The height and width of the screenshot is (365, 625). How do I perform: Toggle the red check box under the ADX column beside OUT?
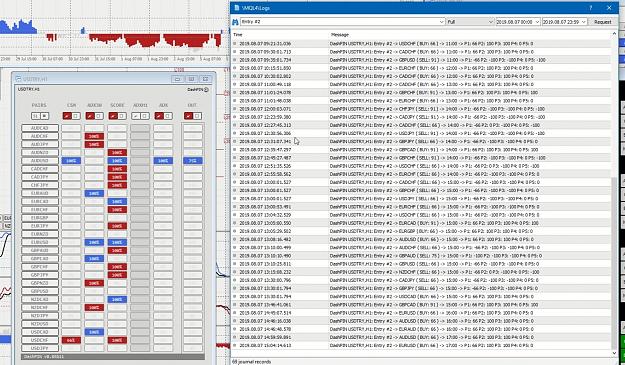coord(159,116)
